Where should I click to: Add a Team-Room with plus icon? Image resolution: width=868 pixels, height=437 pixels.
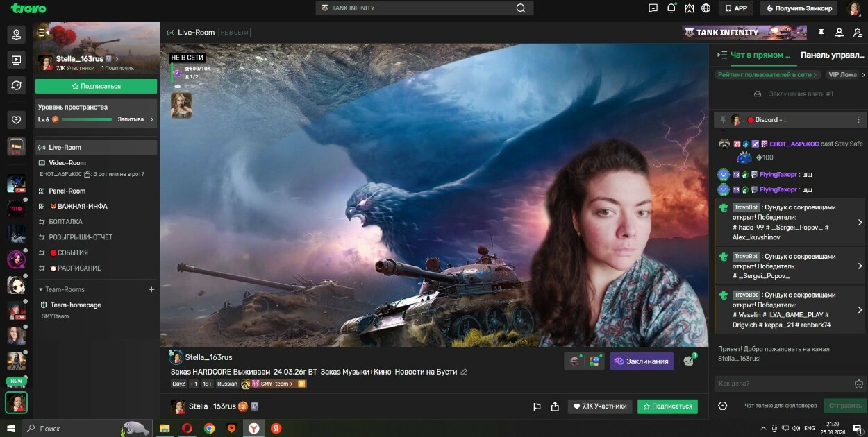[151, 289]
